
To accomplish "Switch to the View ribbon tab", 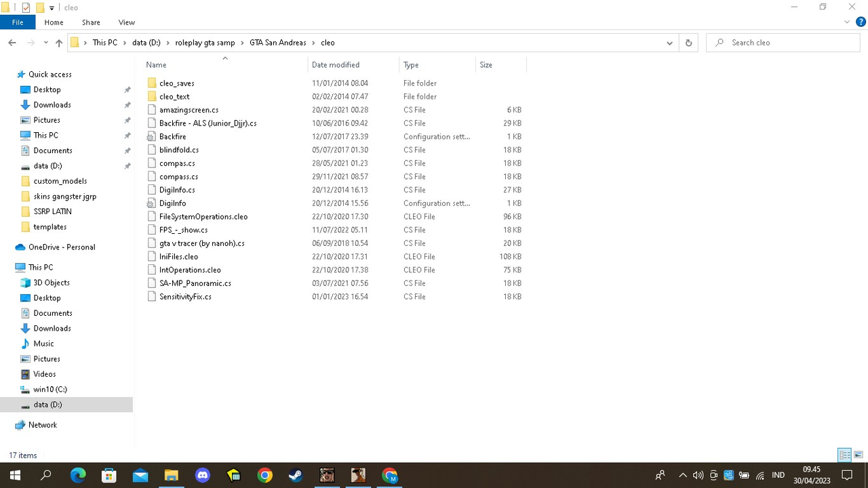I will [x=126, y=22].
